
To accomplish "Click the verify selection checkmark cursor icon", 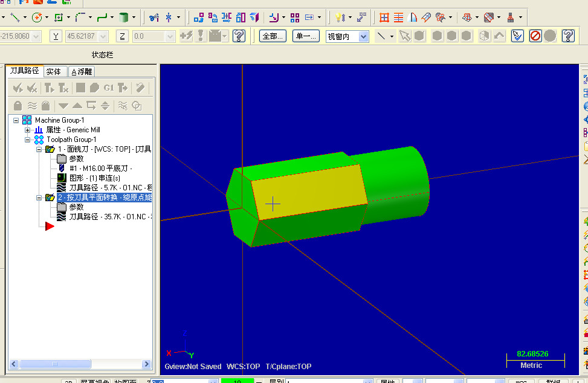I will point(517,36).
